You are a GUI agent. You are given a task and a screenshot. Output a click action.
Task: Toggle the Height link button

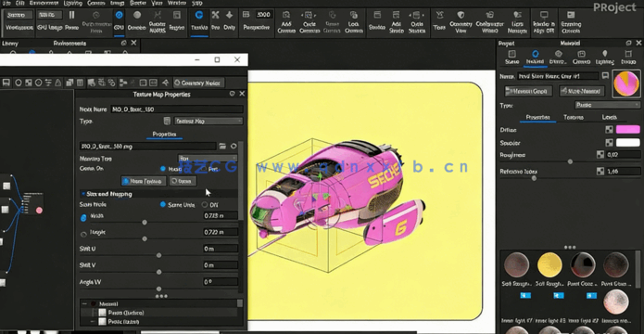tap(83, 235)
